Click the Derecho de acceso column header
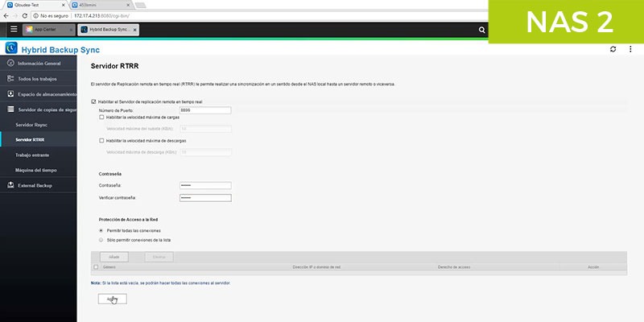The width and height of the screenshot is (644, 322). click(454, 267)
